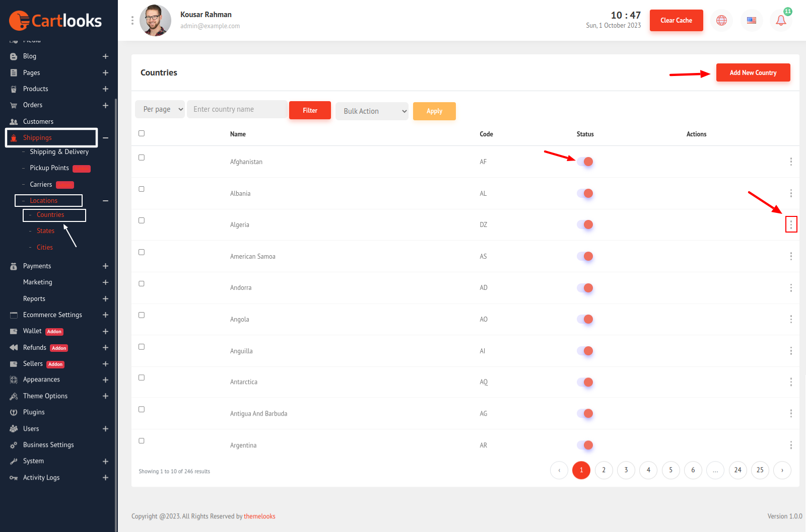Open actions menu for Algeria row

click(791, 224)
